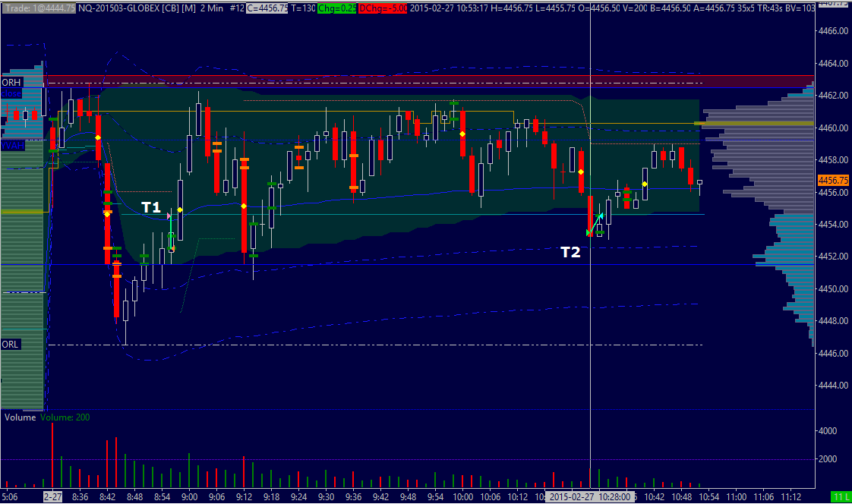The image size is (852, 504).
Task: Click the 11:00 time axis label
Action: click(x=737, y=496)
